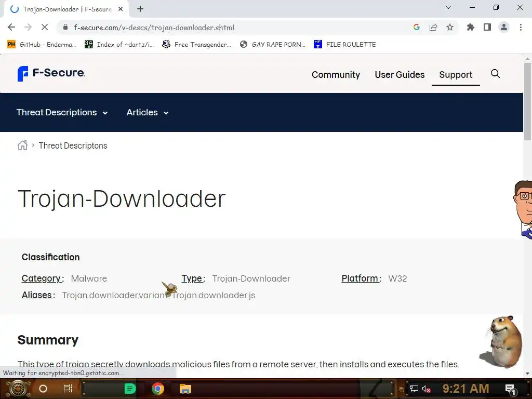
Task: View site information via the lock icon
Action: point(65,27)
